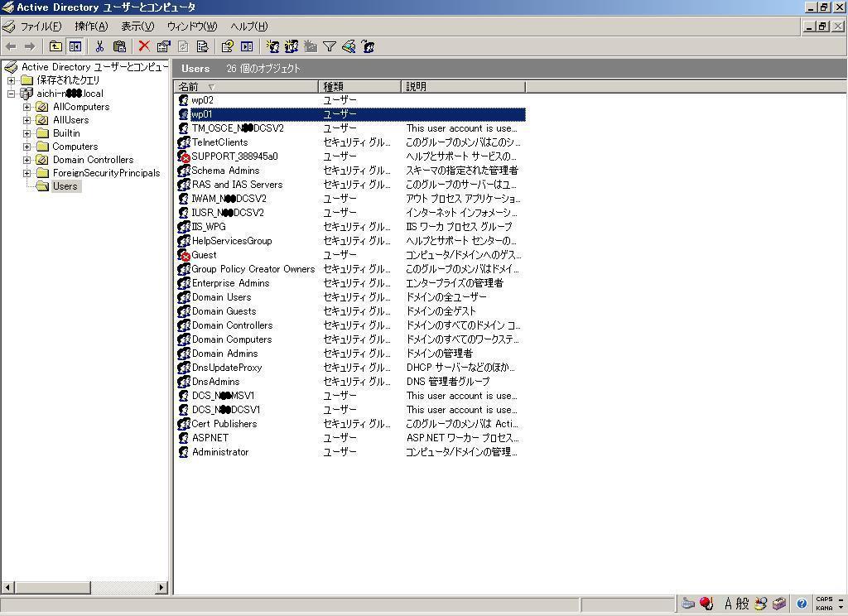This screenshot has width=848, height=616.
Task: Delete the selected object with the red X
Action: point(144,46)
